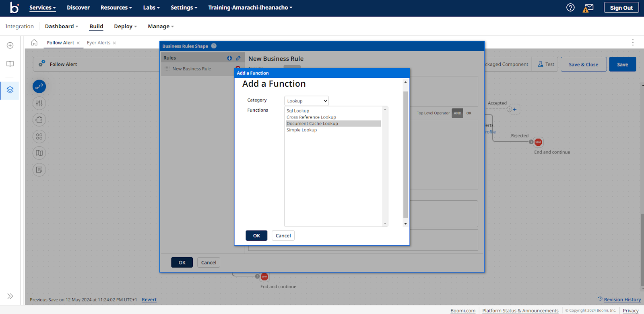Click Add a Function dialog scrollbar
Viewport: 644px width, 314px height.
405,154
